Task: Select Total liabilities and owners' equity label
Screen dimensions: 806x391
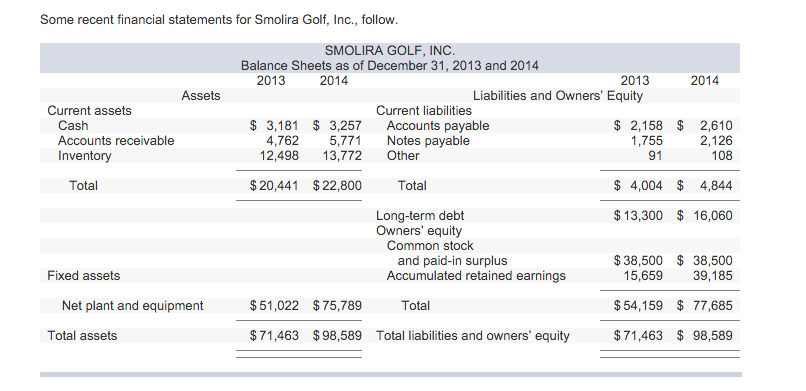Action: coord(473,336)
